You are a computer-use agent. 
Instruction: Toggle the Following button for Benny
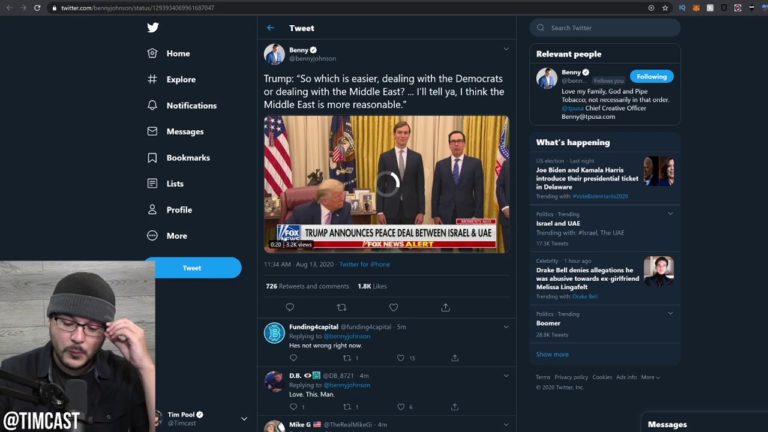click(x=651, y=76)
